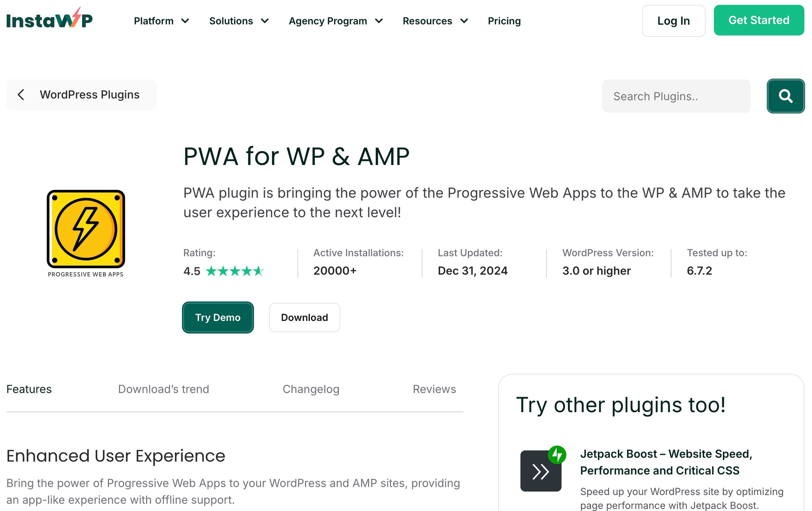Click the magnifier search button
Viewport: 812px width, 511px height.
[x=785, y=96]
